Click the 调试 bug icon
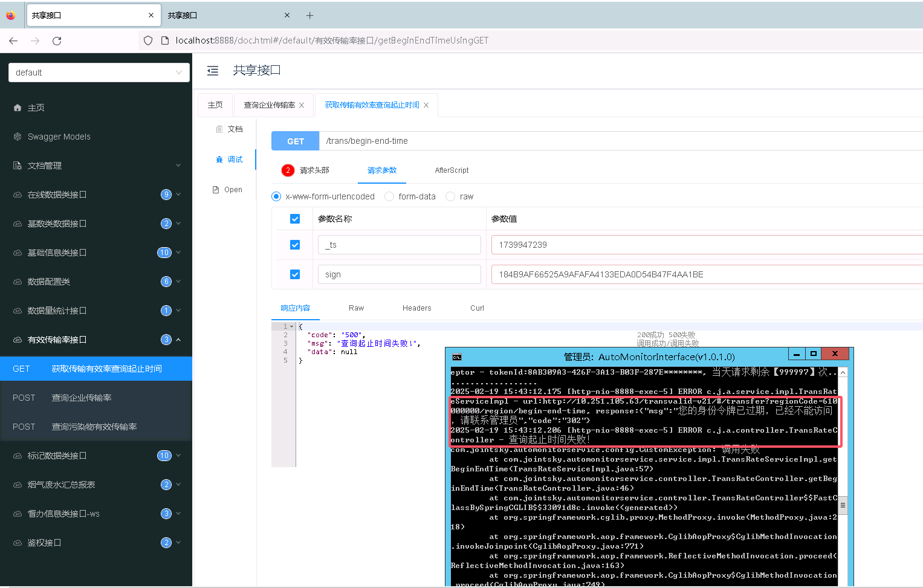The image size is (923, 588). pyautogui.click(x=219, y=160)
